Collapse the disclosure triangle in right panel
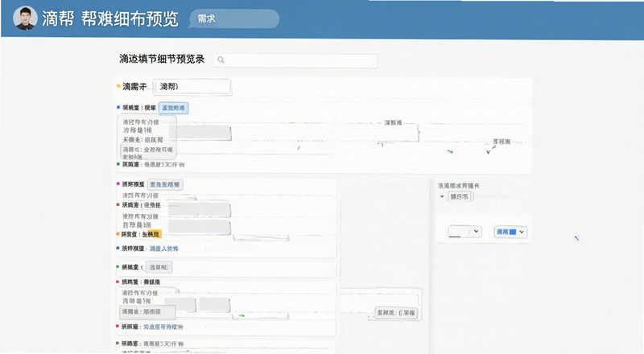This screenshot has width=644, height=354. coord(442,197)
